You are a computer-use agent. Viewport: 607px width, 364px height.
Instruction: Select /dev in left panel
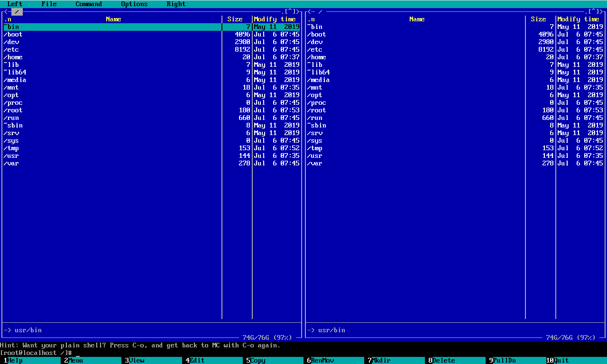click(151, 42)
